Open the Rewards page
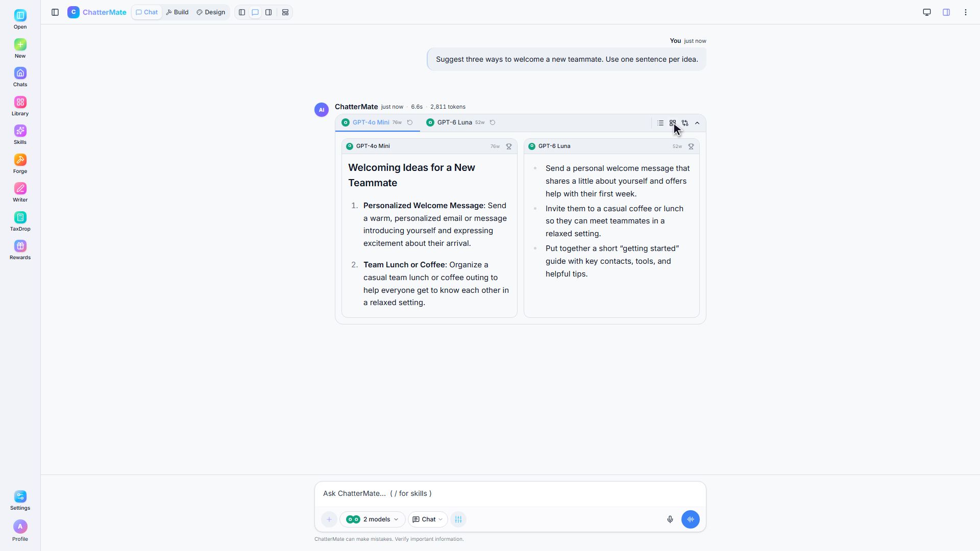 [20, 251]
